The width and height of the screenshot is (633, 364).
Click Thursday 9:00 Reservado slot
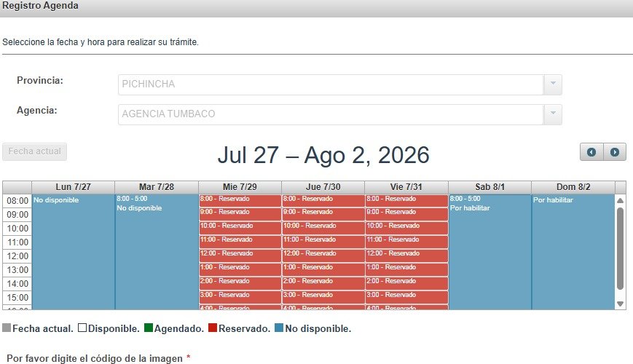[323, 214]
